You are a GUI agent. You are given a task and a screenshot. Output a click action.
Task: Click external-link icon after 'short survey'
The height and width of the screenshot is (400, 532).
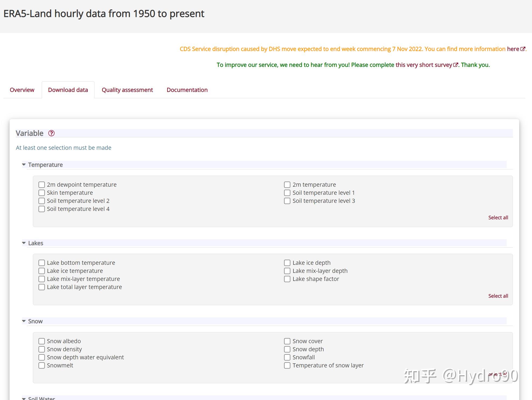pyautogui.click(x=456, y=65)
